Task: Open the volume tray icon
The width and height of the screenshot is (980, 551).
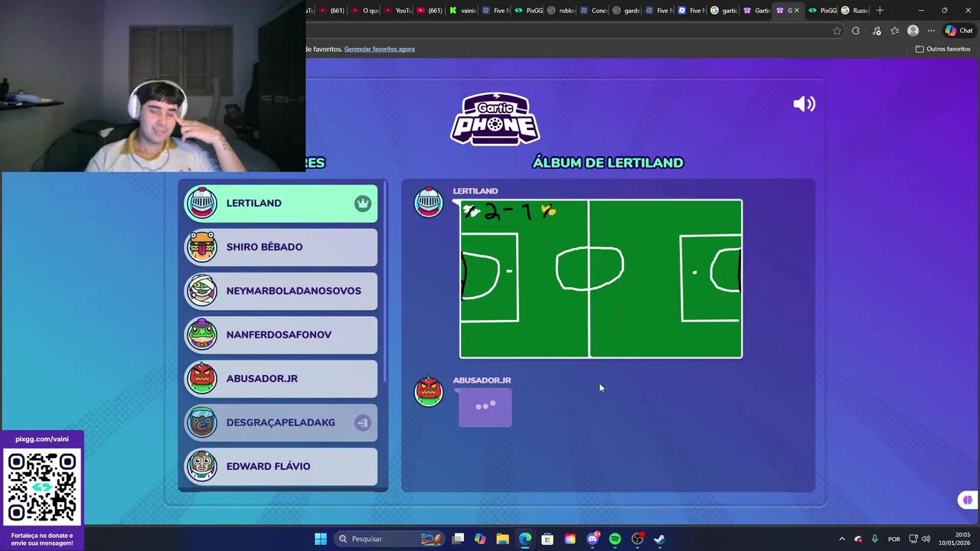Action: pyautogui.click(x=926, y=539)
